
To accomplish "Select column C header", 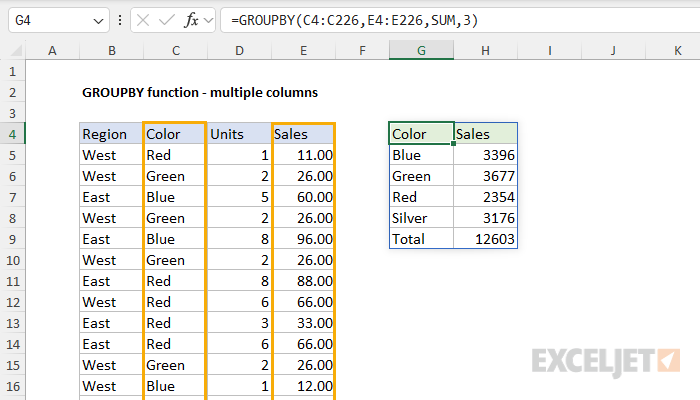I will pos(175,50).
